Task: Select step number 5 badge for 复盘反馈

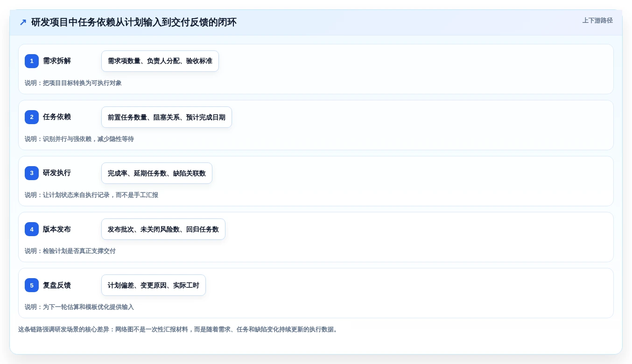Action: pos(32,285)
